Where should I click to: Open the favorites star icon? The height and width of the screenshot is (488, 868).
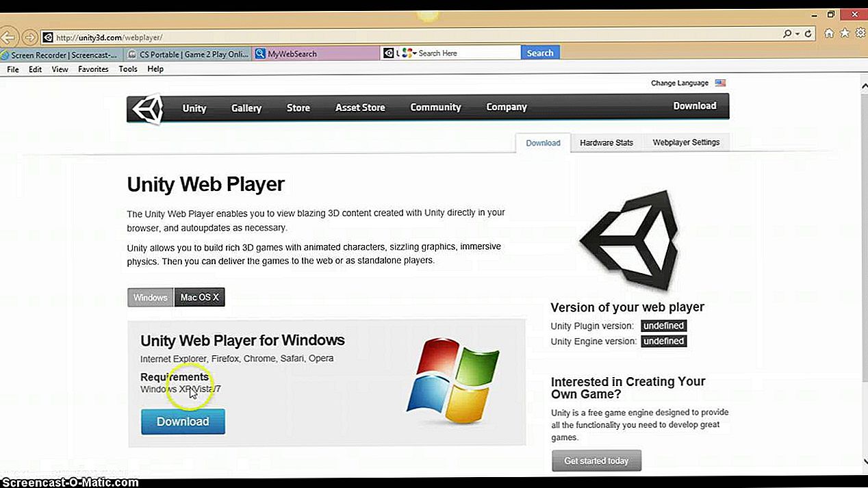845,33
